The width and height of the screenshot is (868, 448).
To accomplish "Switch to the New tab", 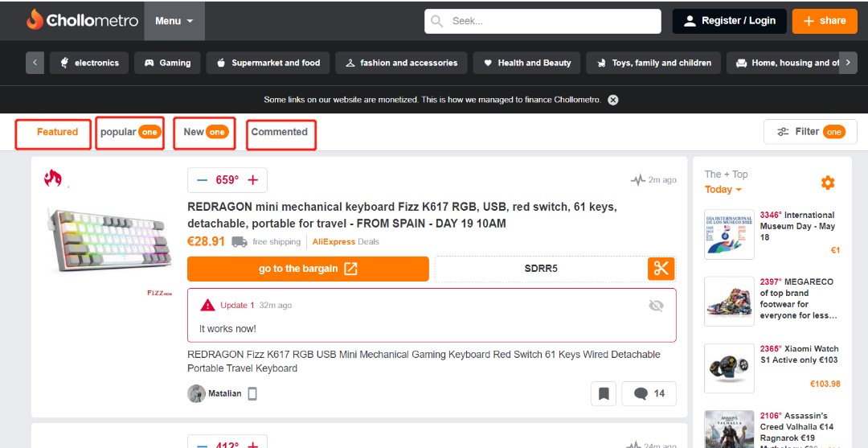I will (204, 132).
